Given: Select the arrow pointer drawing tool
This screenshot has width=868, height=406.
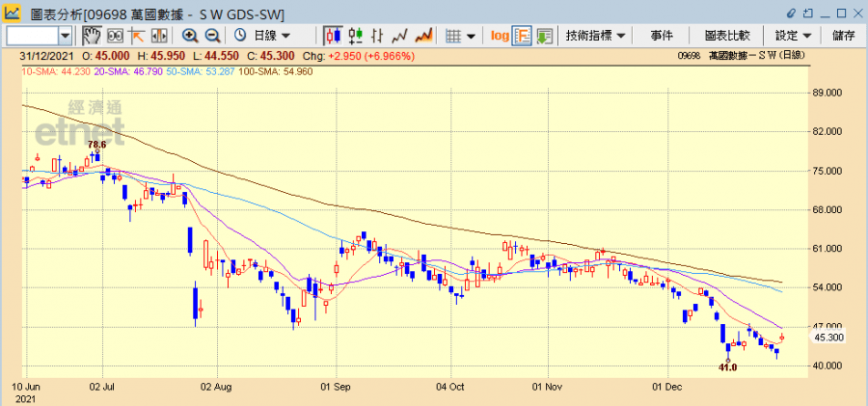Looking at the screenshot, I should 137,36.
